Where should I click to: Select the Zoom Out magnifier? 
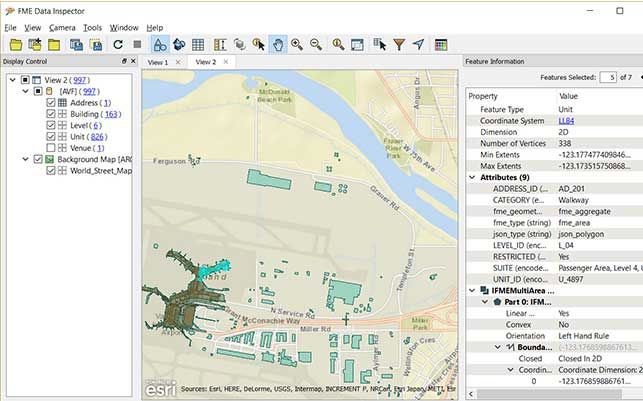click(x=316, y=44)
